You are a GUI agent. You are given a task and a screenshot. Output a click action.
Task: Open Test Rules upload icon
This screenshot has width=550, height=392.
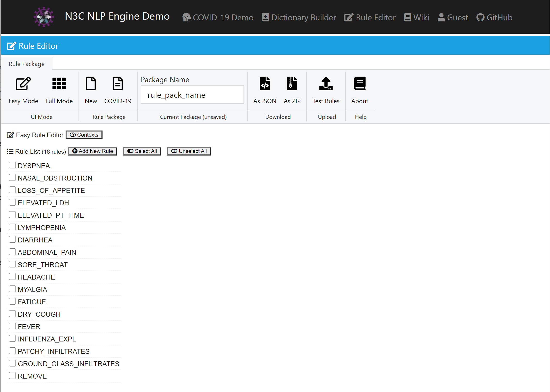pos(326,84)
